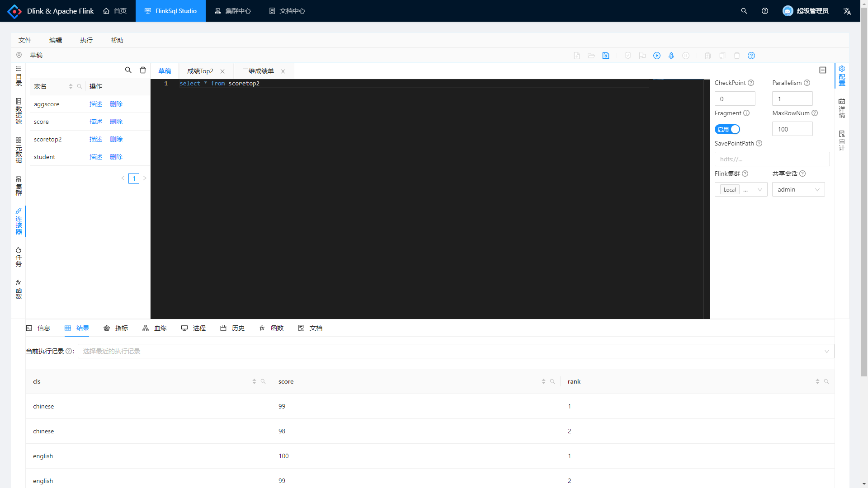Open the Flink集群 Local dropdown
Screen dimensions: 868x488
tap(741, 189)
